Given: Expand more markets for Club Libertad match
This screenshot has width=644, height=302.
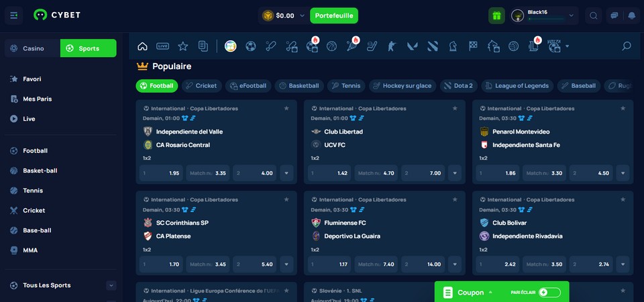Looking at the screenshot, I should (x=455, y=173).
